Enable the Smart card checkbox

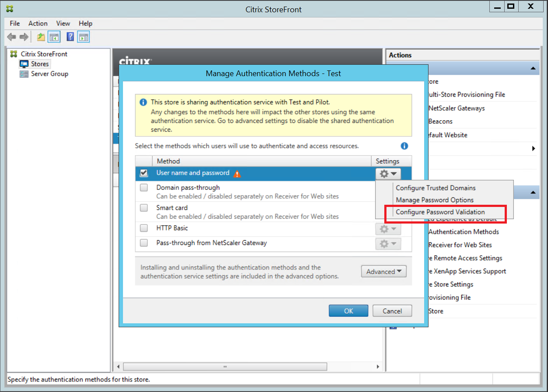click(x=144, y=208)
